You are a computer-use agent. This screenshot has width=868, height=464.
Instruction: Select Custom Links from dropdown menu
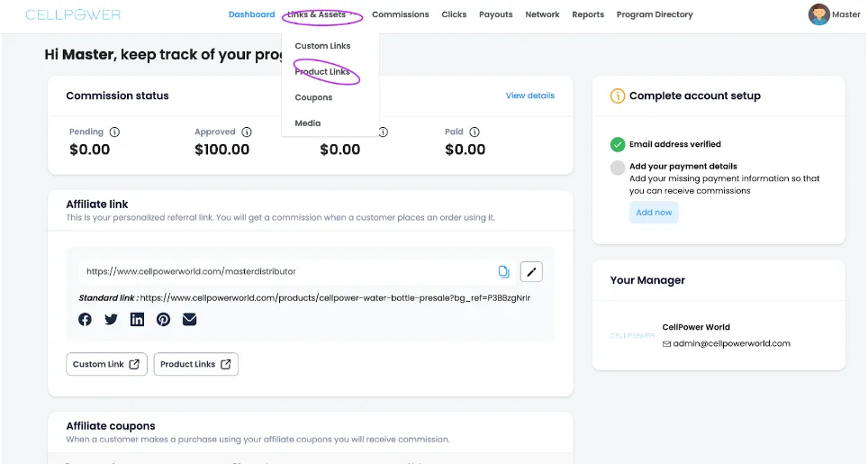click(x=322, y=46)
